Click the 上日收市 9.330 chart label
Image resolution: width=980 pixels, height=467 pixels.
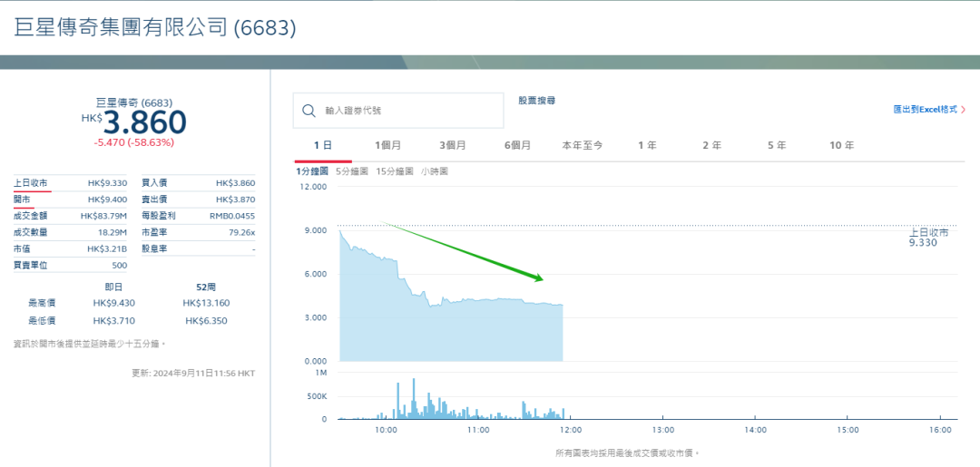tap(928, 238)
